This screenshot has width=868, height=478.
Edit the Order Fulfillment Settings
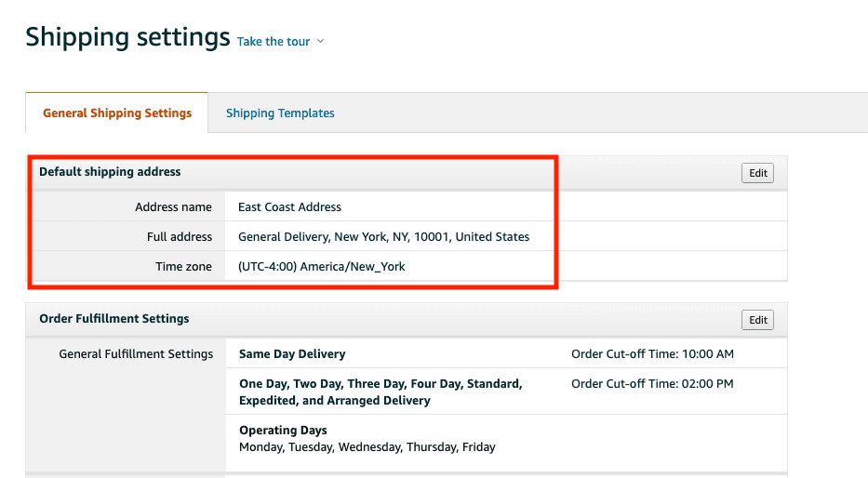click(x=758, y=320)
